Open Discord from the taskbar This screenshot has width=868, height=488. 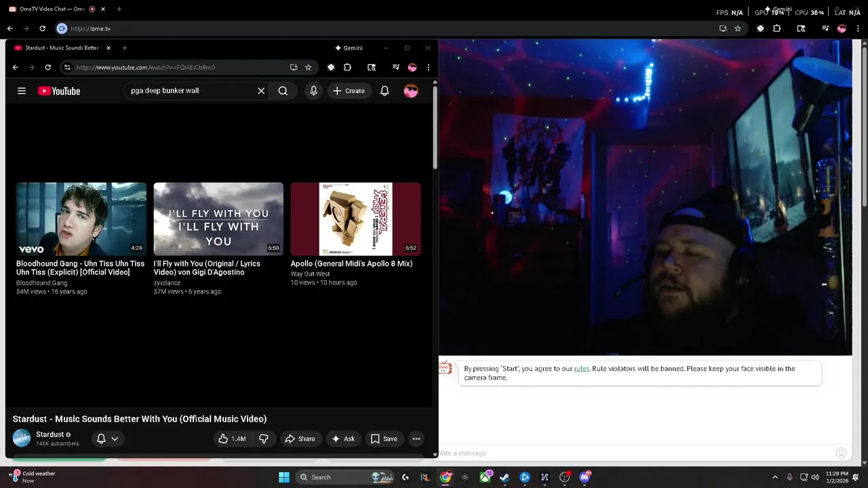[x=585, y=477]
